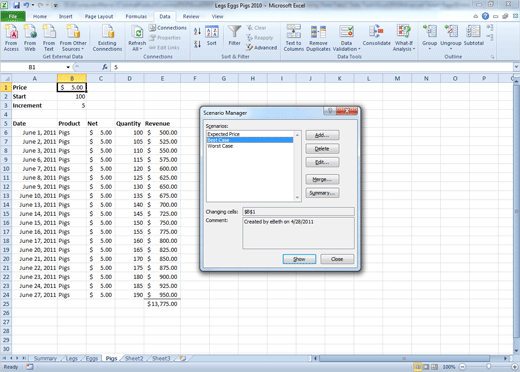
Task: Select cell B1 with price 5.00
Action: pos(72,87)
